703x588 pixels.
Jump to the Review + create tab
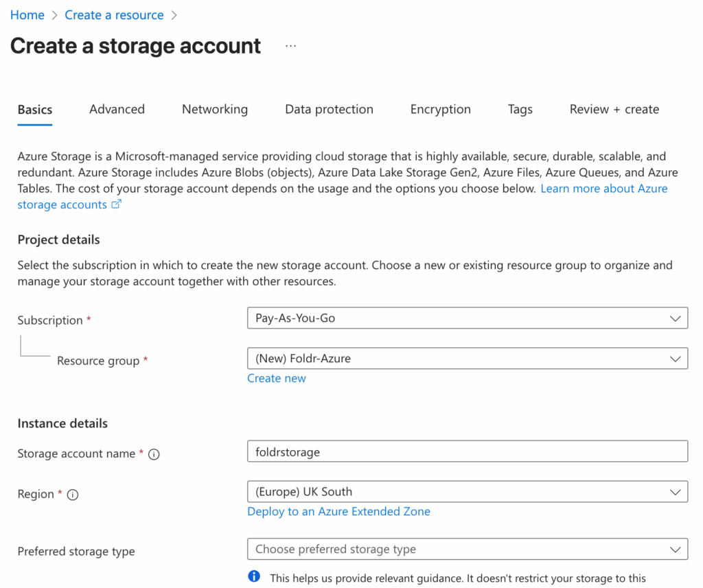click(x=614, y=109)
